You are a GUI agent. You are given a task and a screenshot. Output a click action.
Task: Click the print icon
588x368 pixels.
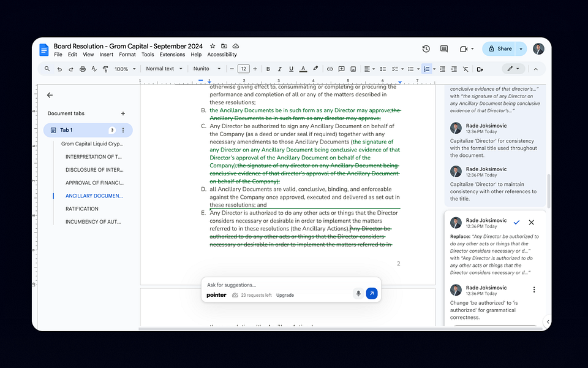point(81,69)
